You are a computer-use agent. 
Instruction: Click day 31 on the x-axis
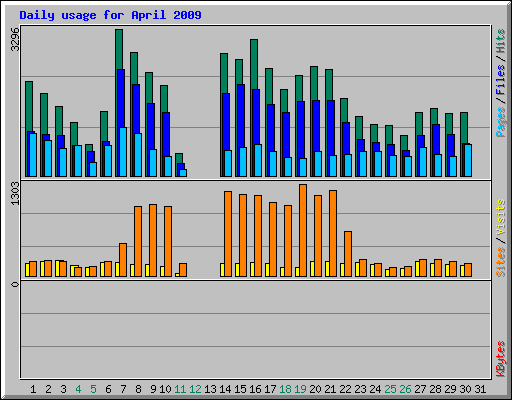tap(480, 389)
